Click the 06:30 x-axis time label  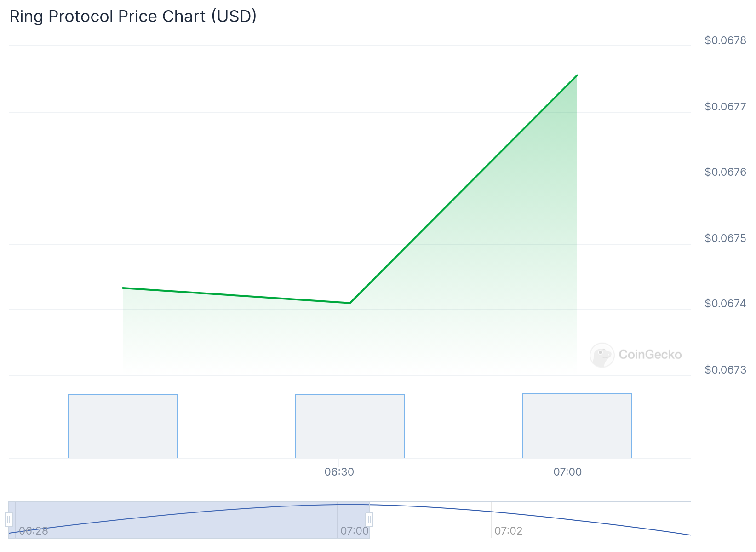coord(339,472)
